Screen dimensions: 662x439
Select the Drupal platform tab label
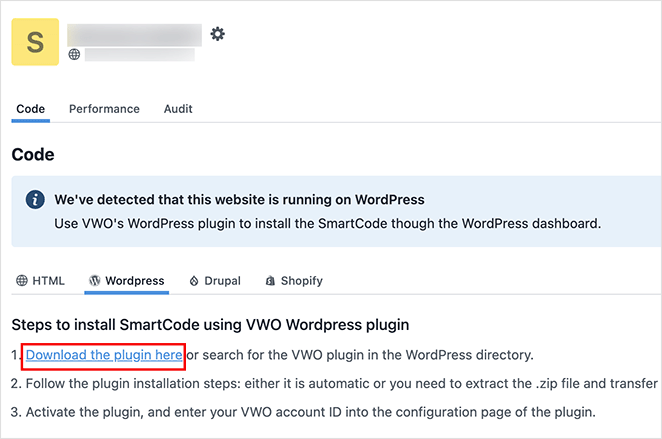tap(222, 281)
